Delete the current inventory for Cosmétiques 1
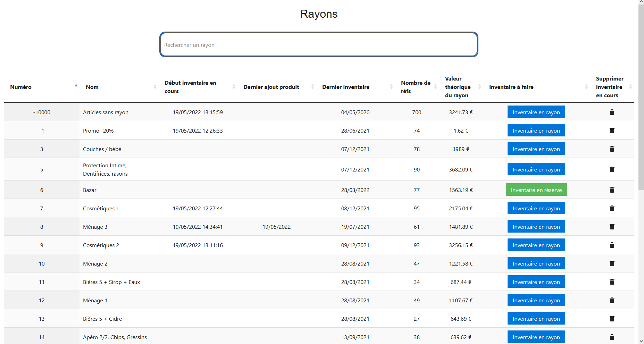 point(612,208)
